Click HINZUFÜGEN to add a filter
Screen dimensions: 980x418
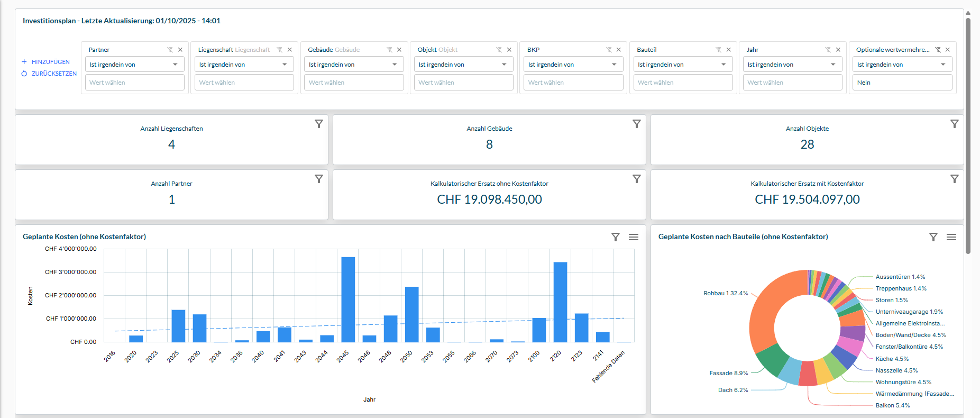[x=50, y=62]
